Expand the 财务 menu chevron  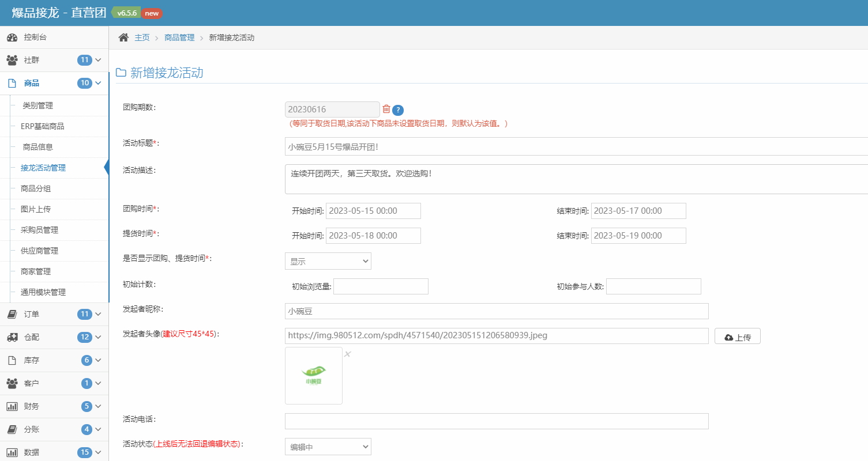click(x=98, y=406)
